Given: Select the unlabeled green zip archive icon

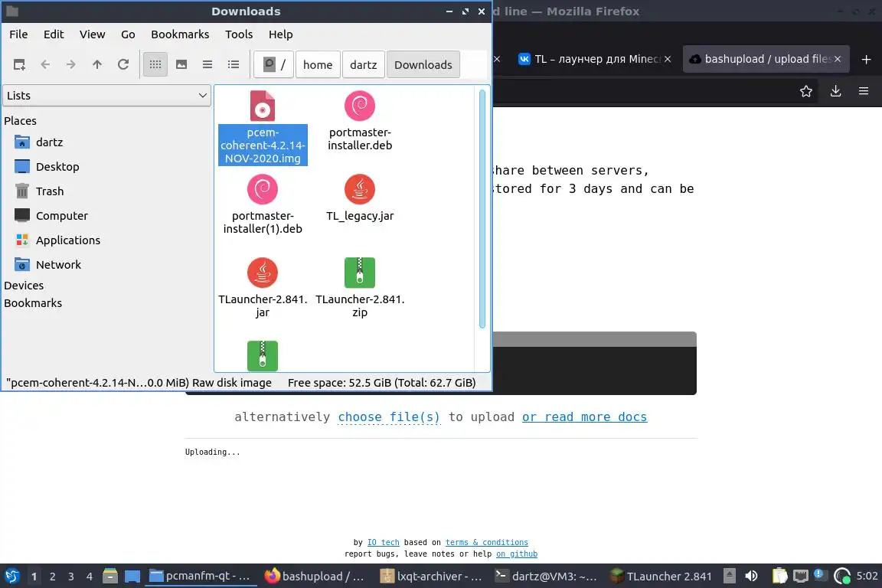Looking at the screenshot, I should 263,355.
